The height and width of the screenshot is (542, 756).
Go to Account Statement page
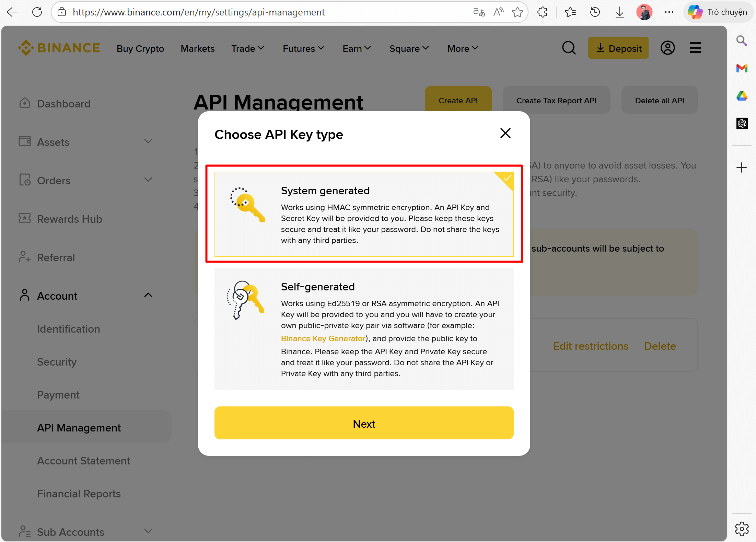coord(83,460)
